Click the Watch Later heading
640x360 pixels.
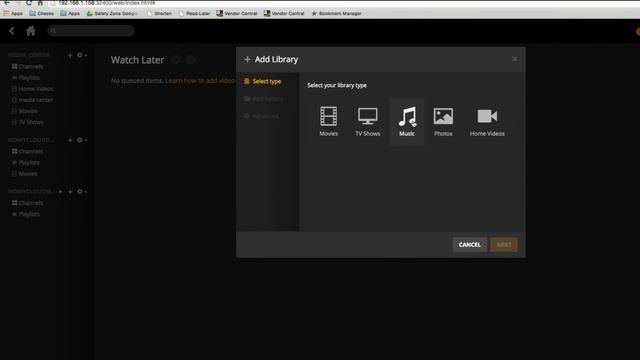(x=137, y=60)
